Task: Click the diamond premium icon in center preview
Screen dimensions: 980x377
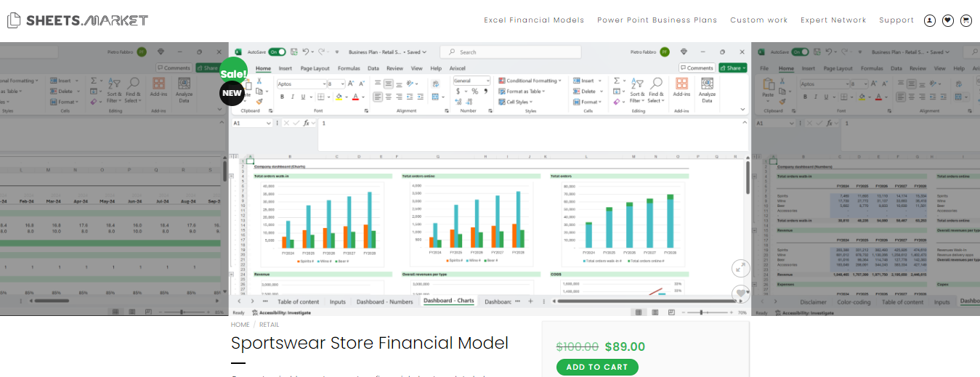Action: point(684,52)
